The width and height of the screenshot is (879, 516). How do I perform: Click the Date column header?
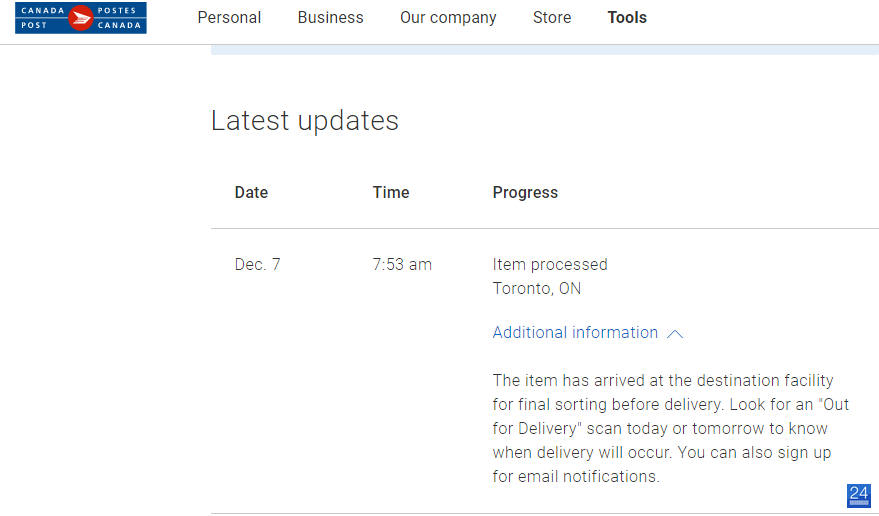(251, 192)
